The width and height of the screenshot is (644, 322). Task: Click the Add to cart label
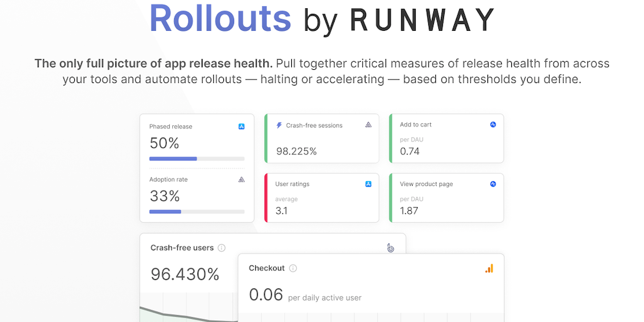click(416, 125)
